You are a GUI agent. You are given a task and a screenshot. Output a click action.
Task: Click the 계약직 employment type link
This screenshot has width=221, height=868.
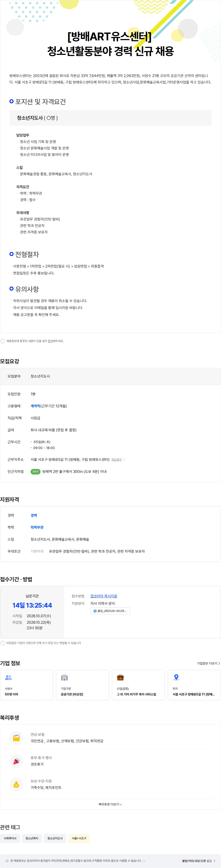pos(35,406)
